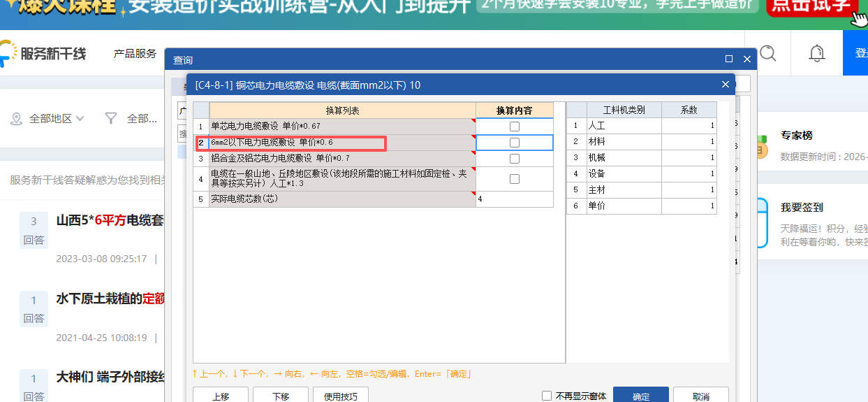Click the 3 回答 answer count box
Image resolution: width=868 pixels, height=402 pixels.
pos(34,230)
